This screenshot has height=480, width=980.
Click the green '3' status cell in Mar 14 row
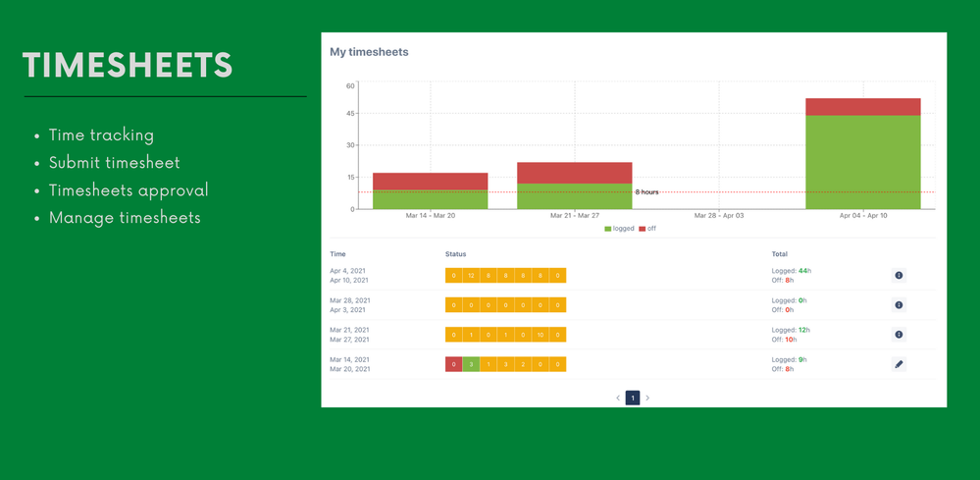pos(471,364)
